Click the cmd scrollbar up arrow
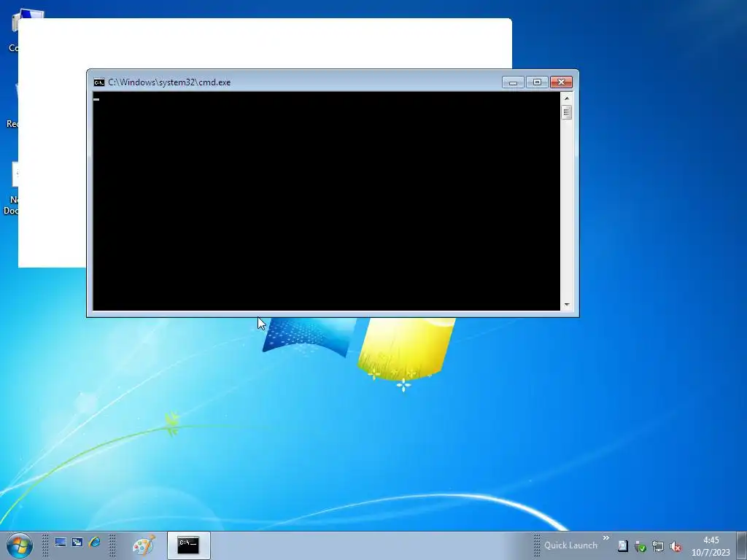This screenshot has height=560, width=747. (566, 98)
